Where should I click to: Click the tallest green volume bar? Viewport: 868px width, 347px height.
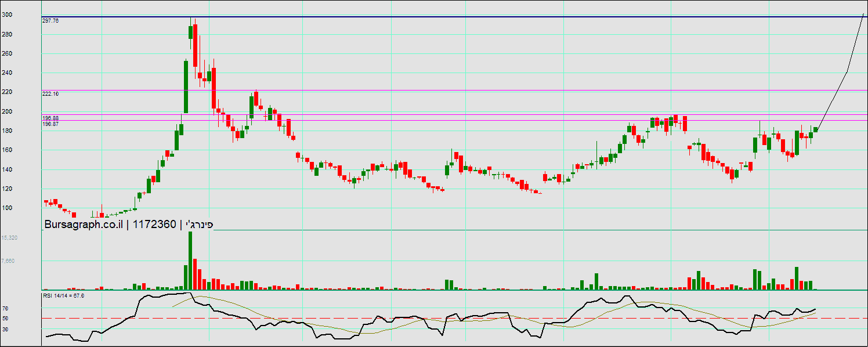(x=190, y=261)
